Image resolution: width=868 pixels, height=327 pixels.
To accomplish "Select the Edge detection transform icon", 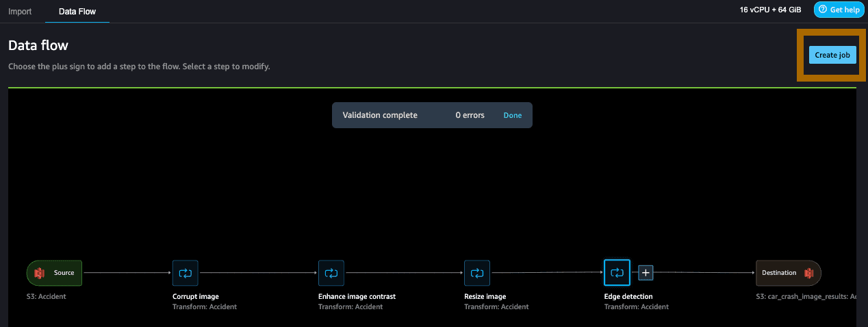I will pyautogui.click(x=617, y=273).
